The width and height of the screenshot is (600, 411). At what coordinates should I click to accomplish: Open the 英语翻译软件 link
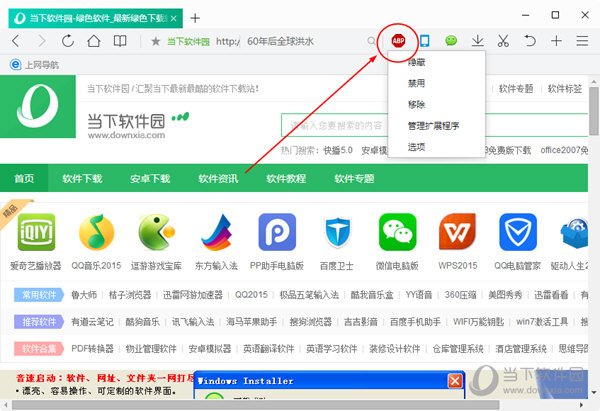click(269, 349)
